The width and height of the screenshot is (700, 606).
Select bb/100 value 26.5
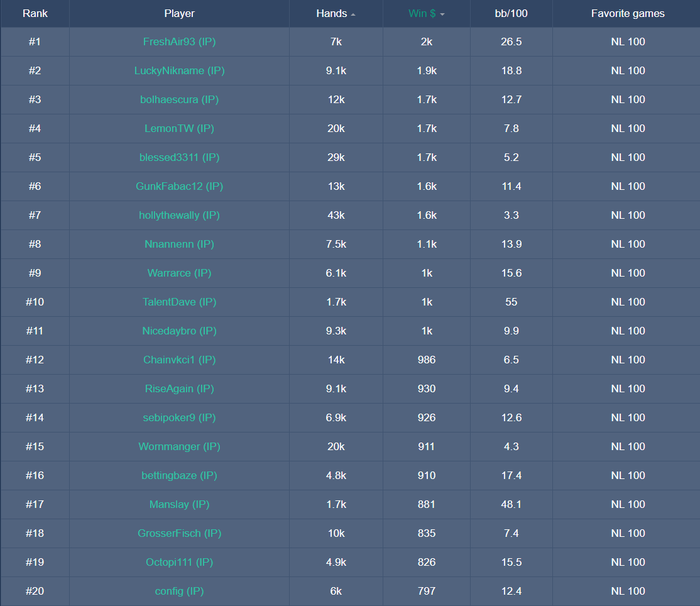coord(511,42)
